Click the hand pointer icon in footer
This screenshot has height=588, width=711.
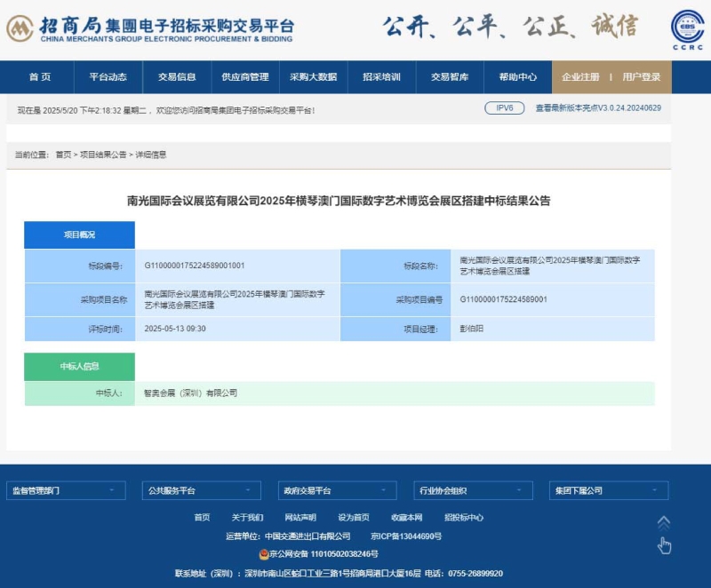click(x=664, y=546)
